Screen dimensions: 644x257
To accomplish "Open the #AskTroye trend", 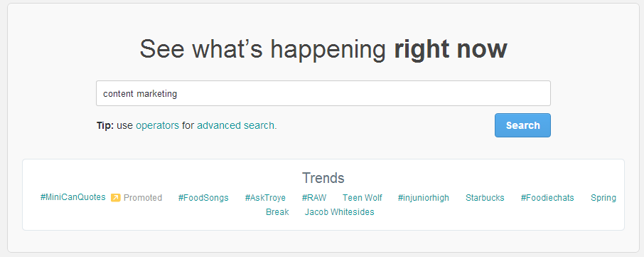I will click(x=265, y=198).
